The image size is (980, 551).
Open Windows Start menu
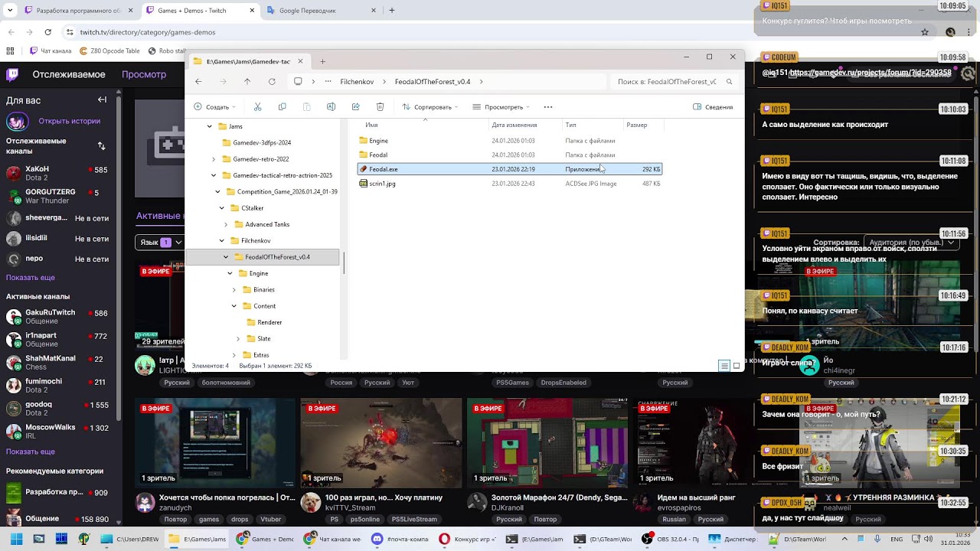[x=16, y=539]
